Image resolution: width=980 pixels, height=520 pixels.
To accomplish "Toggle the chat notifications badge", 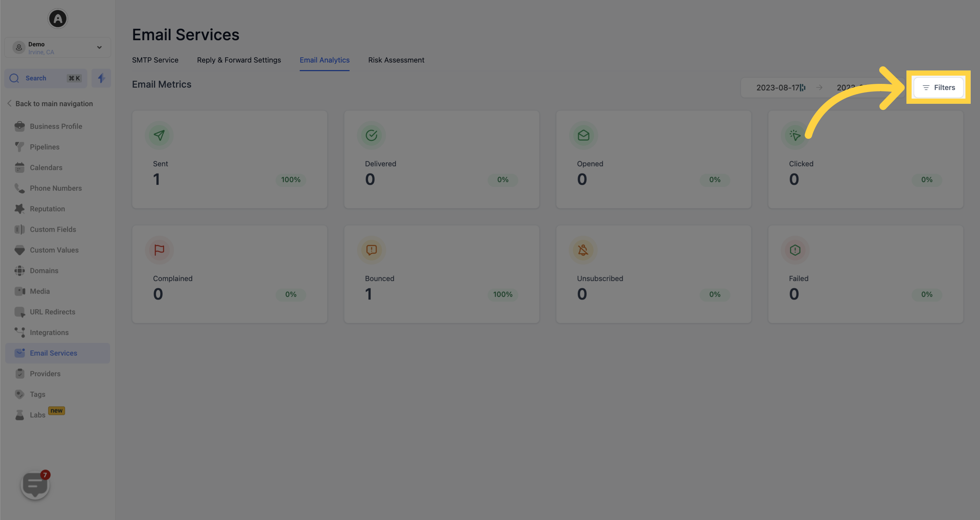I will pyautogui.click(x=45, y=476).
